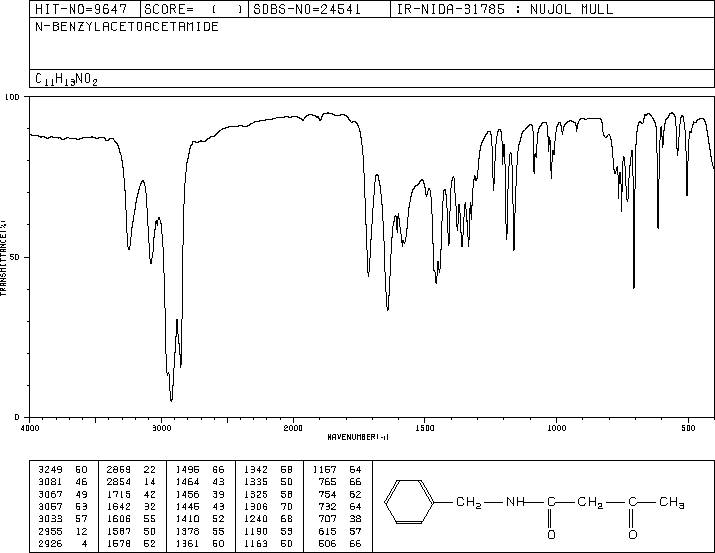This screenshot has height=553, width=715.
Task: Choose the 1335 entry in the peak list
Action: pyautogui.click(x=256, y=482)
